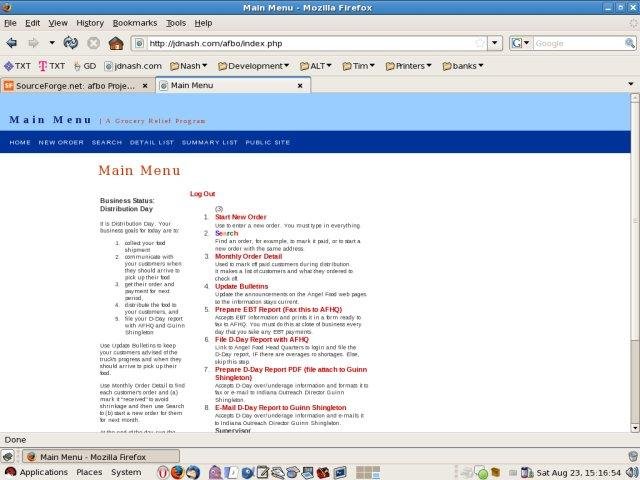Open the TXT bookmark with pink T icon
This screenshot has width=640, height=480.
click(52, 66)
